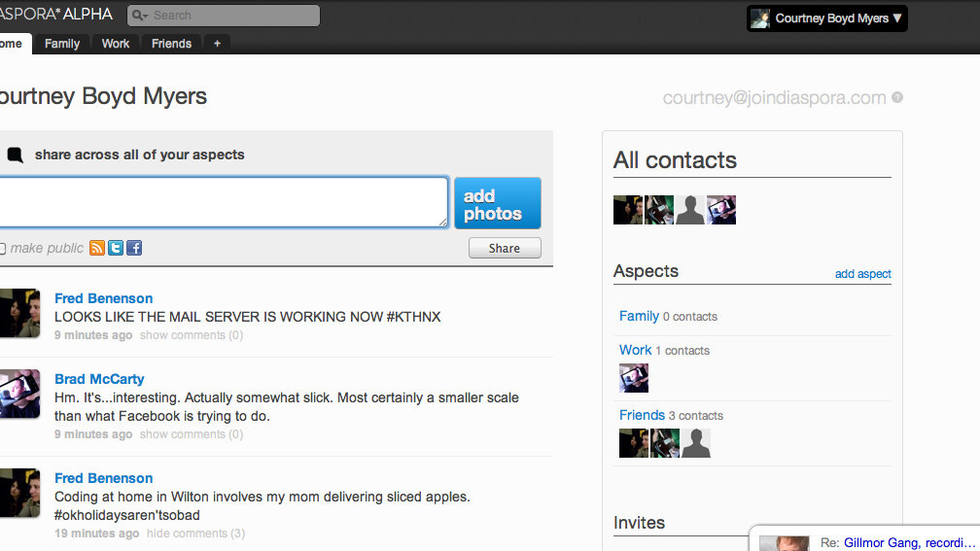Click the Twitter share icon

(116, 248)
